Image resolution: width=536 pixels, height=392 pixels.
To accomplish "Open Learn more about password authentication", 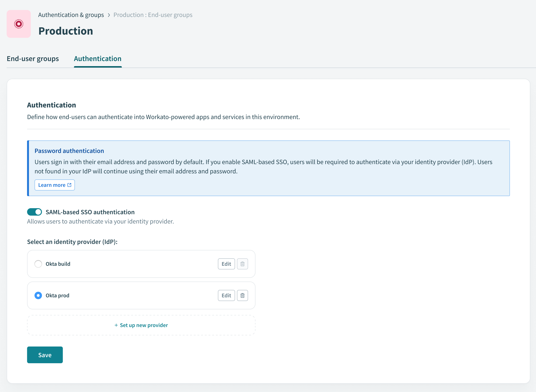I will coord(54,185).
